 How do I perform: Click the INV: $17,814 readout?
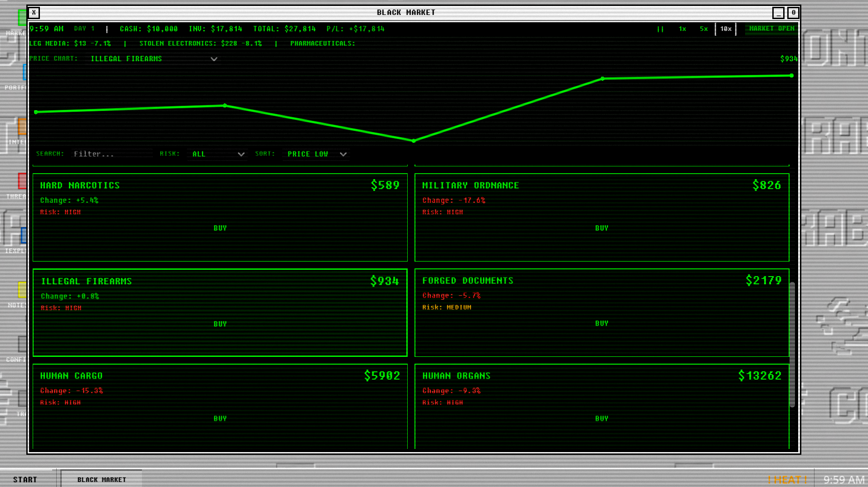(215, 29)
